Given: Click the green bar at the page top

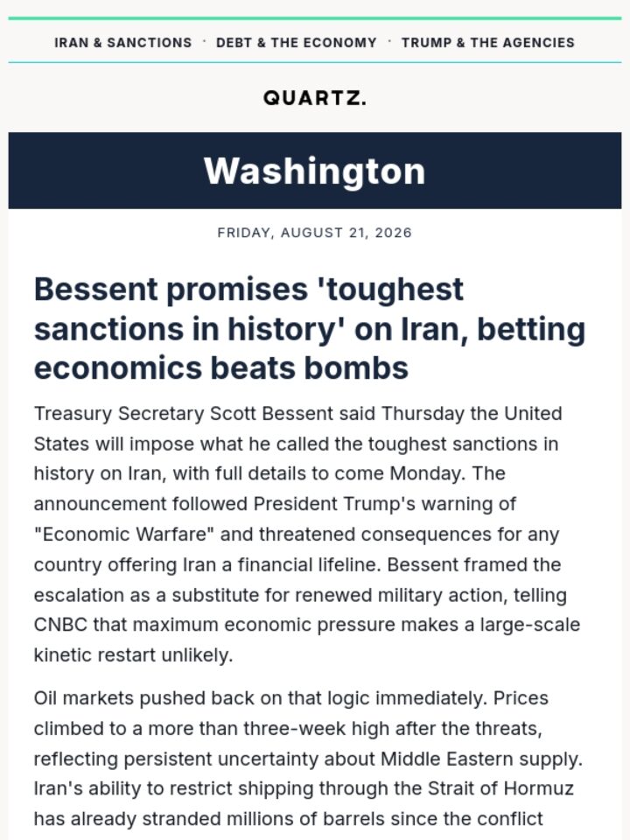Looking at the screenshot, I should (x=315, y=18).
